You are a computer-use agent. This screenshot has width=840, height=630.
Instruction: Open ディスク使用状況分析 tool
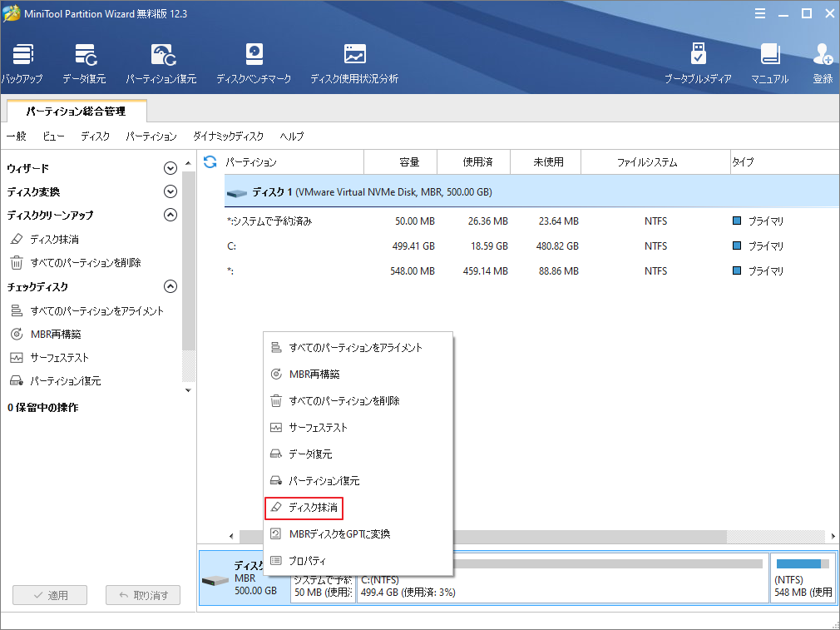point(354,64)
